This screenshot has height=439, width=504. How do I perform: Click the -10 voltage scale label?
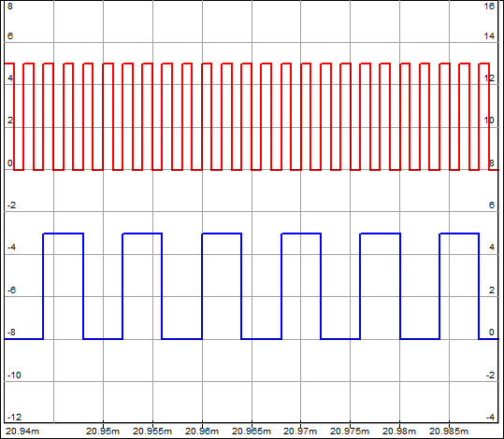click(14, 375)
